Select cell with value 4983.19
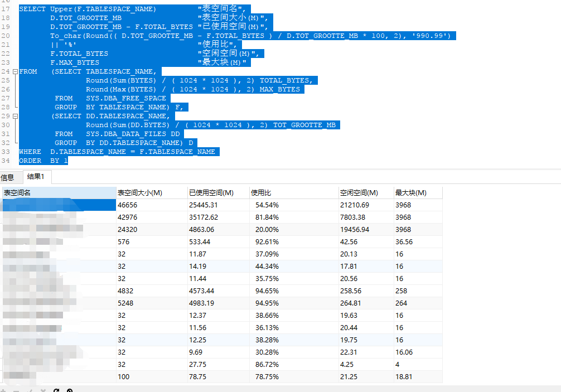The image size is (561, 392). tap(218, 303)
